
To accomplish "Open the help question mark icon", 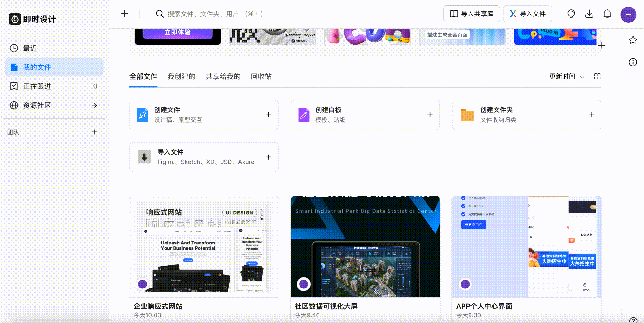I will tap(633, 320).
